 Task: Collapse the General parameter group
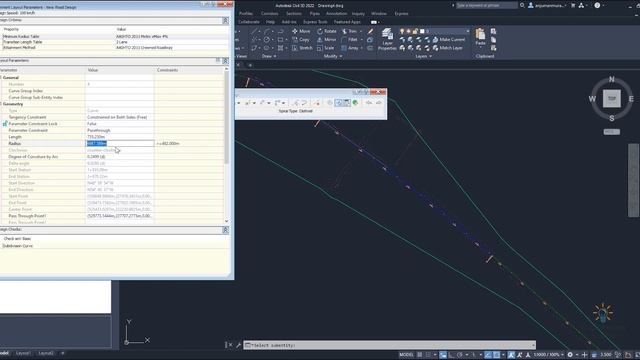coord(1,78)
